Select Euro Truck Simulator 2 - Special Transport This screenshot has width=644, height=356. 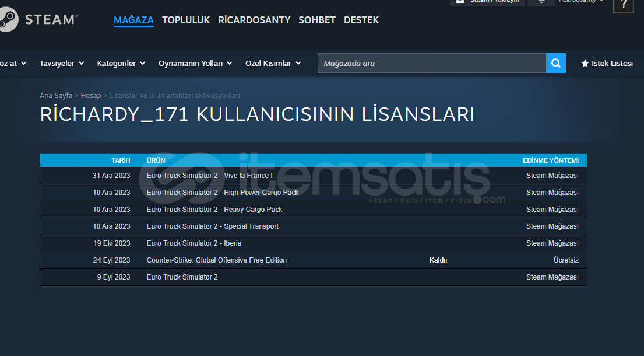click(212, 226)
